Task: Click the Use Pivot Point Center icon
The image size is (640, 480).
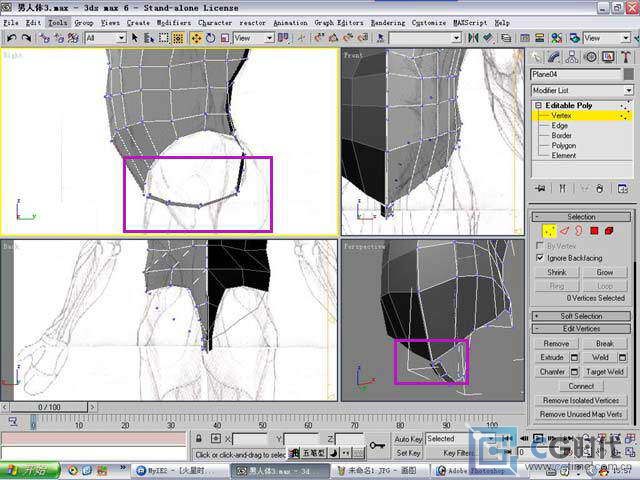Action: tap(282, 38)
